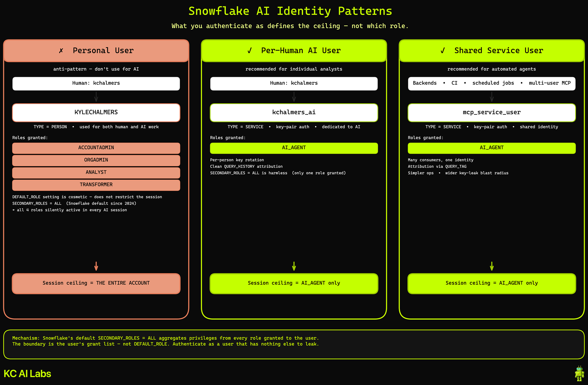Click the Backends • CI • scheduled jobs box
This screenshot has height=385, width=588.
(x=492, y=83)
